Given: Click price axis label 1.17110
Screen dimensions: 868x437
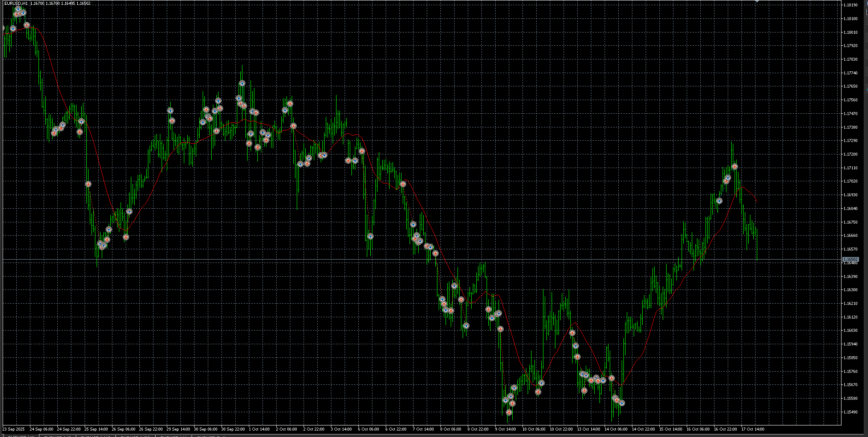Looking at the screenshot, I should [850, 168].
